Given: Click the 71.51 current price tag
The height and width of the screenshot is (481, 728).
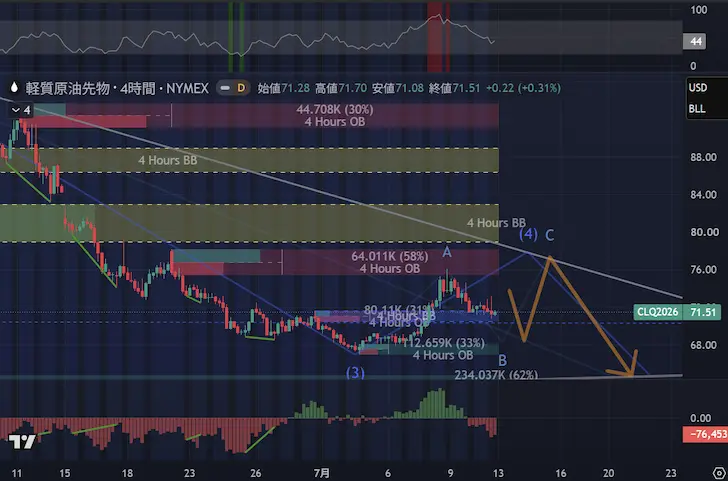Looking at the screenshot, I should click(x=703, y=312).
